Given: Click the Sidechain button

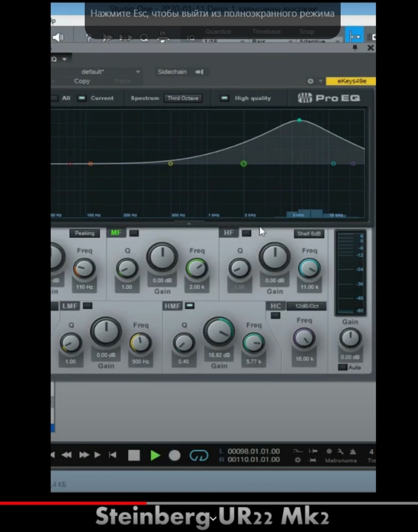Looking at the screenshot, I should point(172,72).
